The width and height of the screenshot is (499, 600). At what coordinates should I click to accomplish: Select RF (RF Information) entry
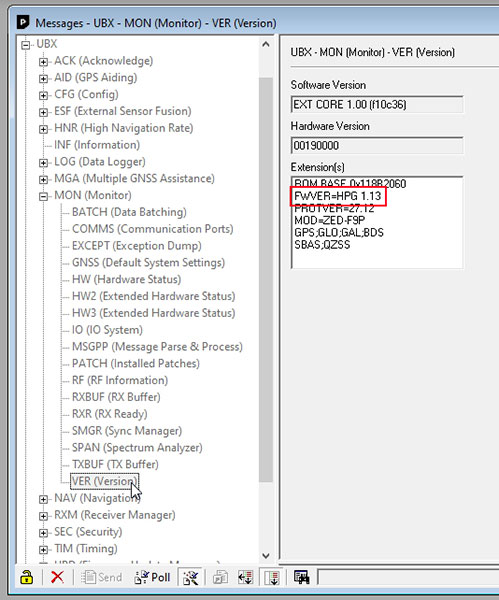[120, 380]
